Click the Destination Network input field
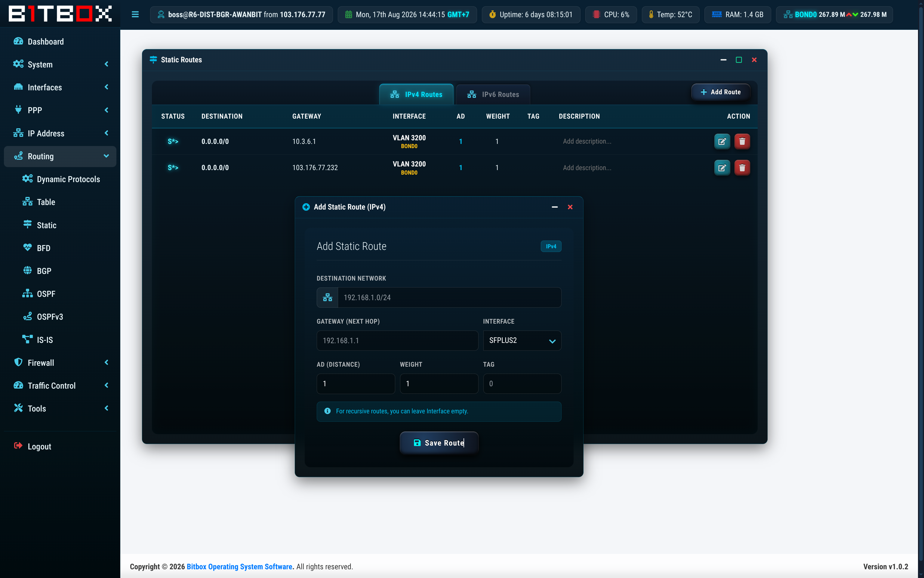Viewport: 924px width, 578px height. pos(449,297)
